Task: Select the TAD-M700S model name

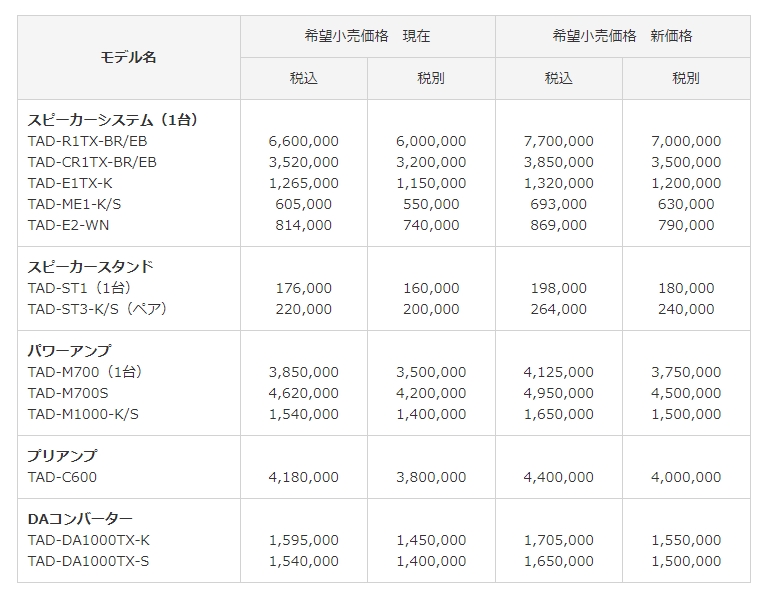Action: pos(70,393)
